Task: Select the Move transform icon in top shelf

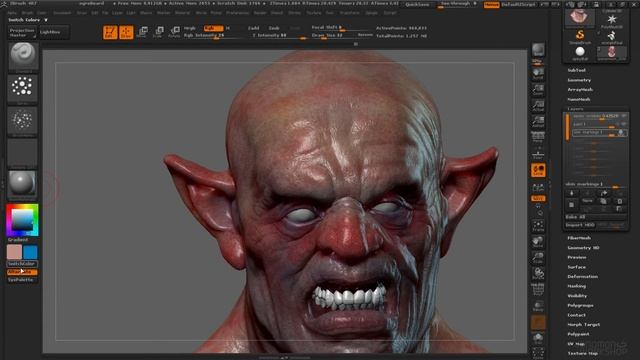Action: coord(143,32)
